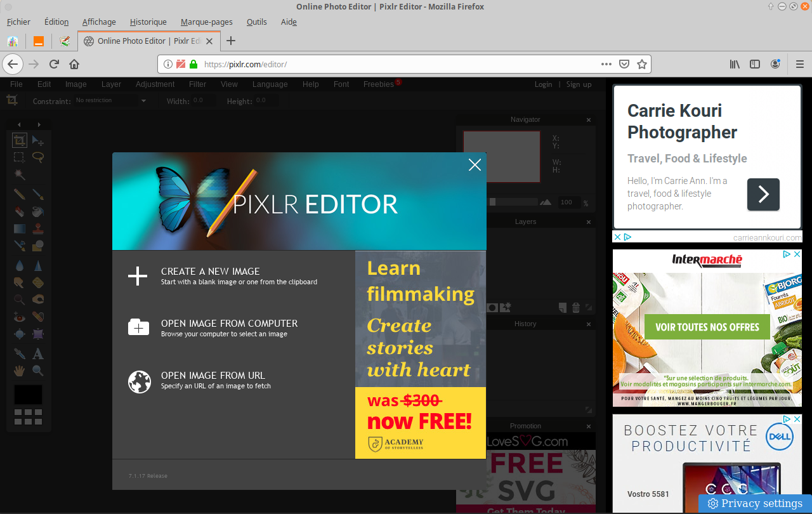Choose the Eraser tool
The width and height of the screenshot is (812, 514).
click(20, 211)
